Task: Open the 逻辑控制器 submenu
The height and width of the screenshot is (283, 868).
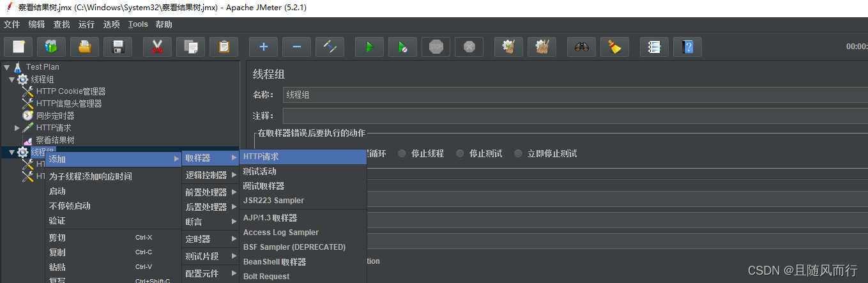Action: pos(210,175)
